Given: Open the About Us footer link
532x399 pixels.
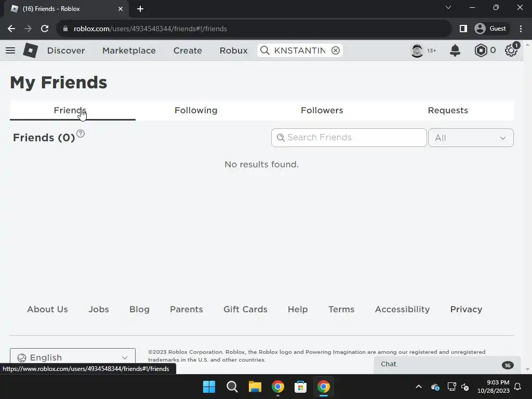Looking at the screenshot, I should pos(47,310).
